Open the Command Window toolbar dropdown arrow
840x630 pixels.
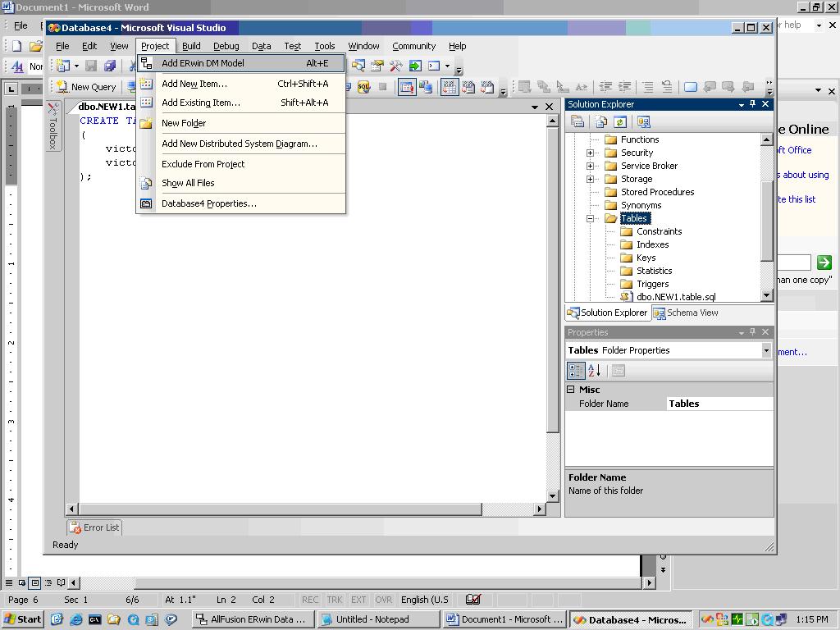click(x=447, y=66)
